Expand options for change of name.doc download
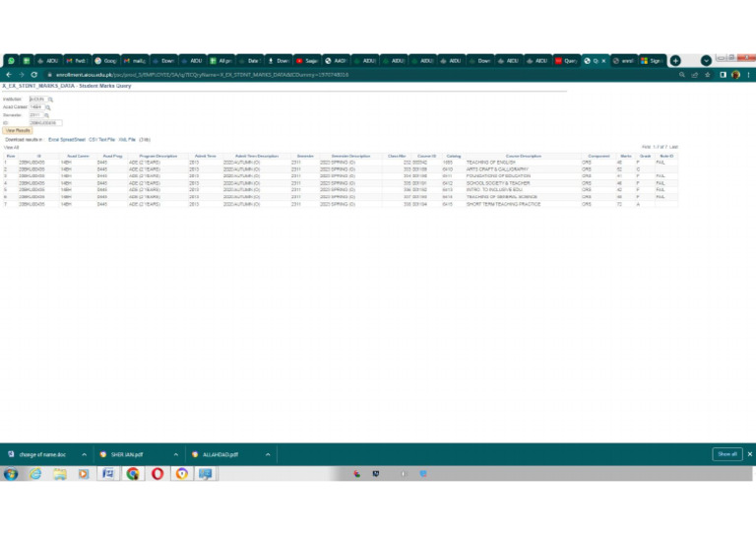Image resolution: width=756 pixels, height=535 pixels. 85,454
